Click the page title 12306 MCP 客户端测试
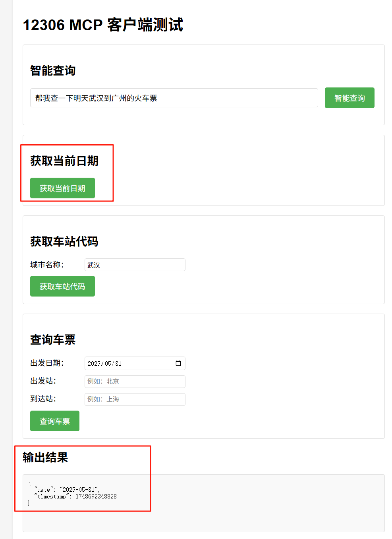 (103, 25)
